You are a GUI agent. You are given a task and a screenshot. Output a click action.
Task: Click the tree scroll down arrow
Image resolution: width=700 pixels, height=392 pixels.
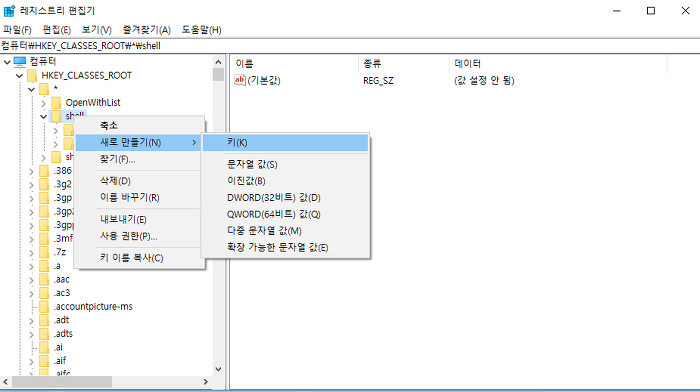(218, 369)
